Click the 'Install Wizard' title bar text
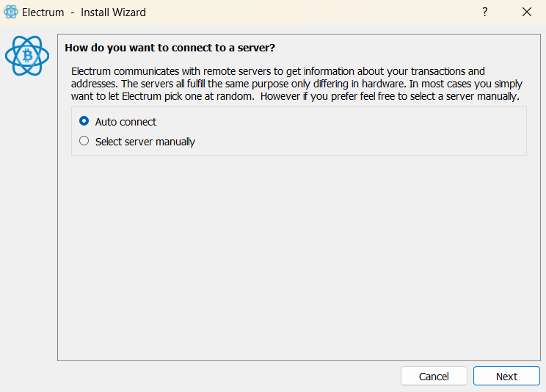Image resolution: width=546 pixels, height=392 pixels. [113, 12]
